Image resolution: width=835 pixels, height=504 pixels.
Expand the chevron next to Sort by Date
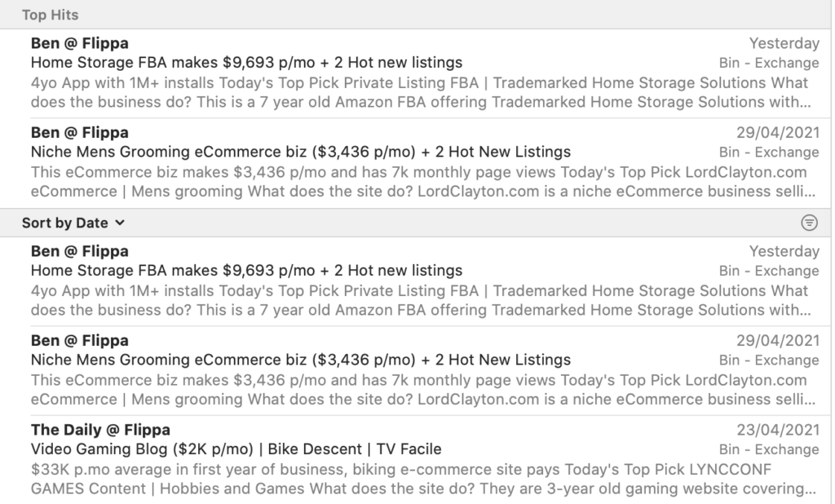(x=120, y=223)
